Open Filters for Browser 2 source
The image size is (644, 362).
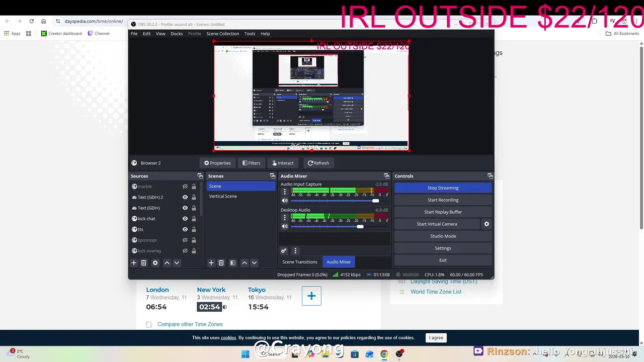point(251,163)
